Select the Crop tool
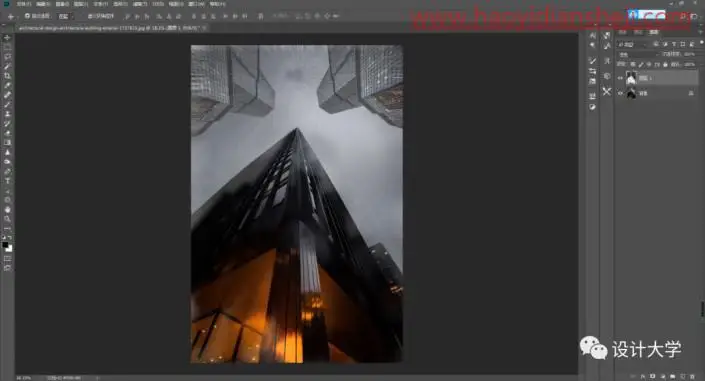Image resolution: width=705 pixels, height=381 pixels. 7,76
